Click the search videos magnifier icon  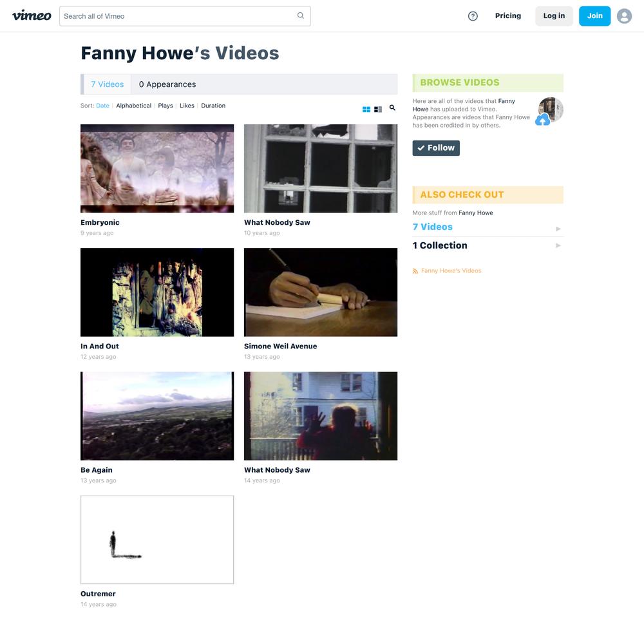tap(392, 108)
